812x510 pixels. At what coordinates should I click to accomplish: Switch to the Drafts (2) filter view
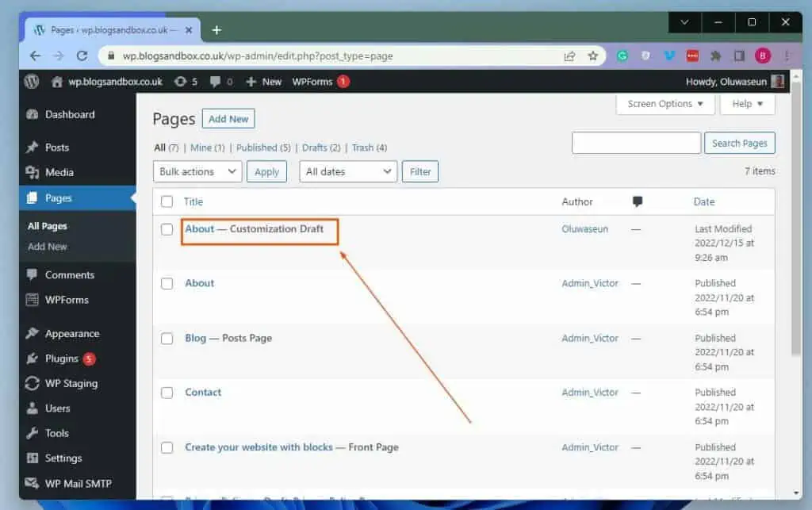[316, 148]
